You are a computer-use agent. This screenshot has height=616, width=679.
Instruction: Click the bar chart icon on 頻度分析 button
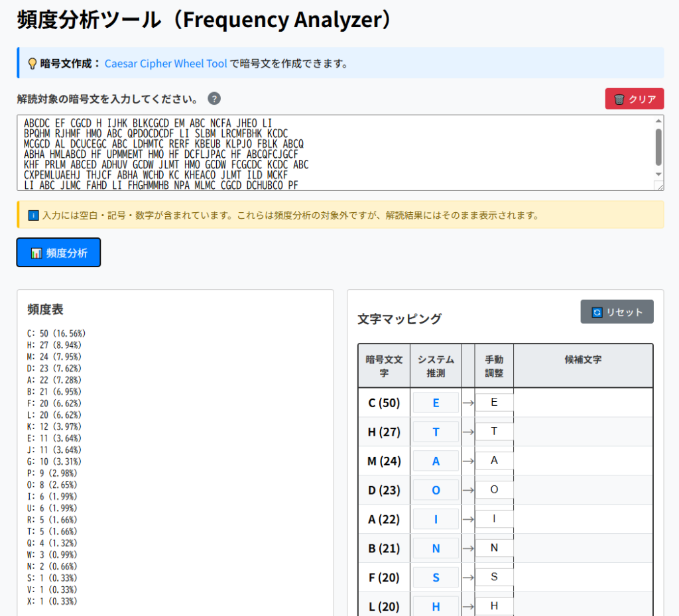pos(36,253)
